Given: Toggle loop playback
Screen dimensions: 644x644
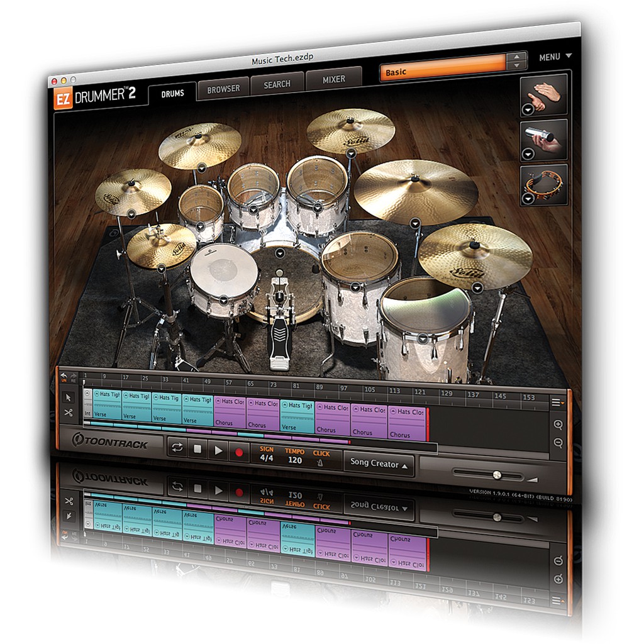Looking at the screenshot, I should 177,447.
